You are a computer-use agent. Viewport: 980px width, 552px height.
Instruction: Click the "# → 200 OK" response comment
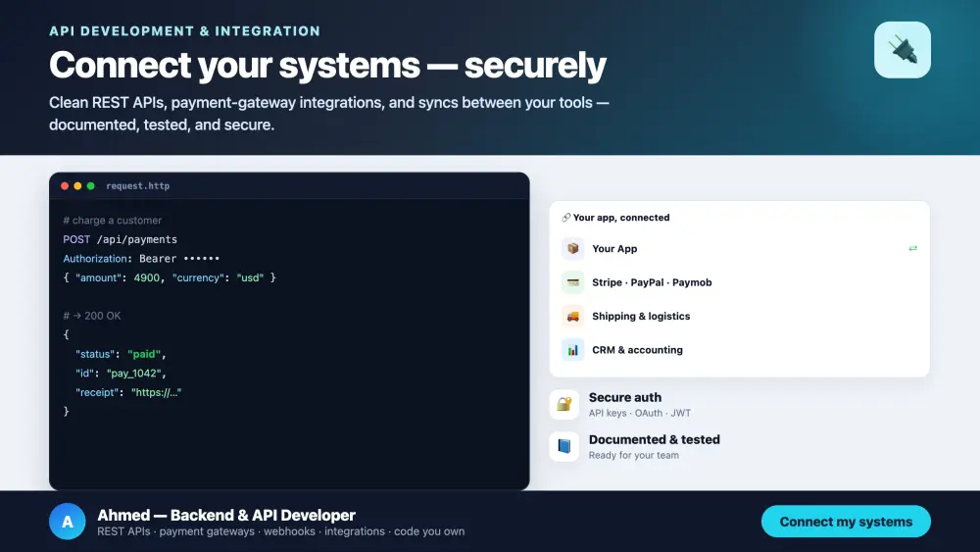click(92, 316)
